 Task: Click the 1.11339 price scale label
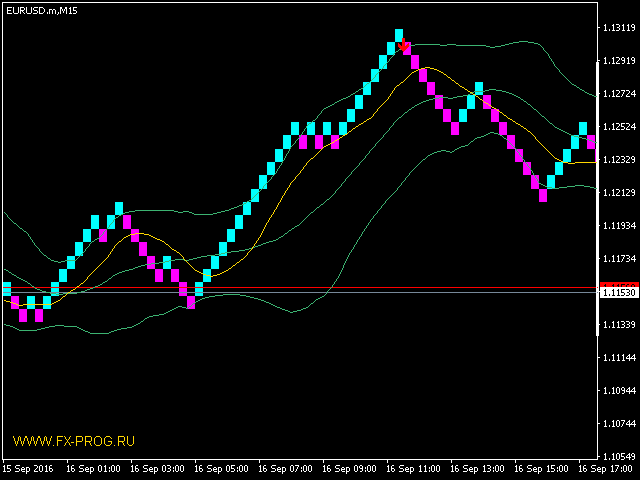tap(619, 325)
